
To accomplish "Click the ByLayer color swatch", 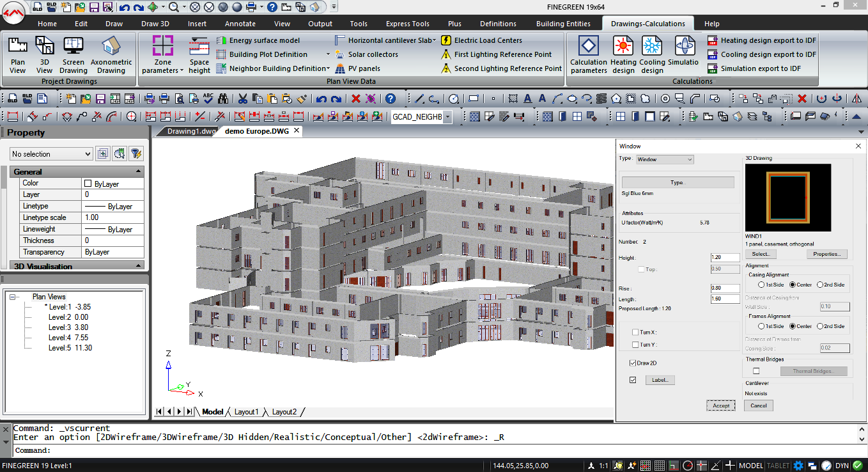I will tap(89, 184).
